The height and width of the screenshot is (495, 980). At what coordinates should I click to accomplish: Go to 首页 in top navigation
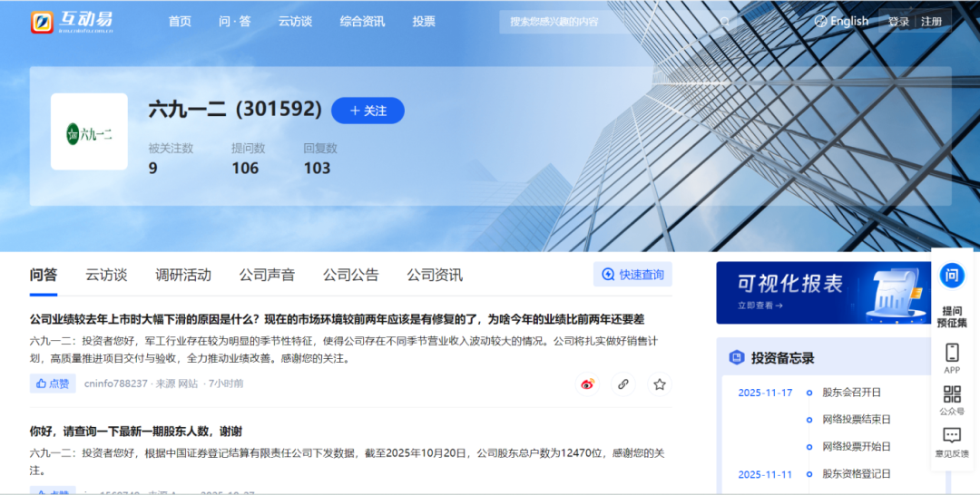(180, 21)
